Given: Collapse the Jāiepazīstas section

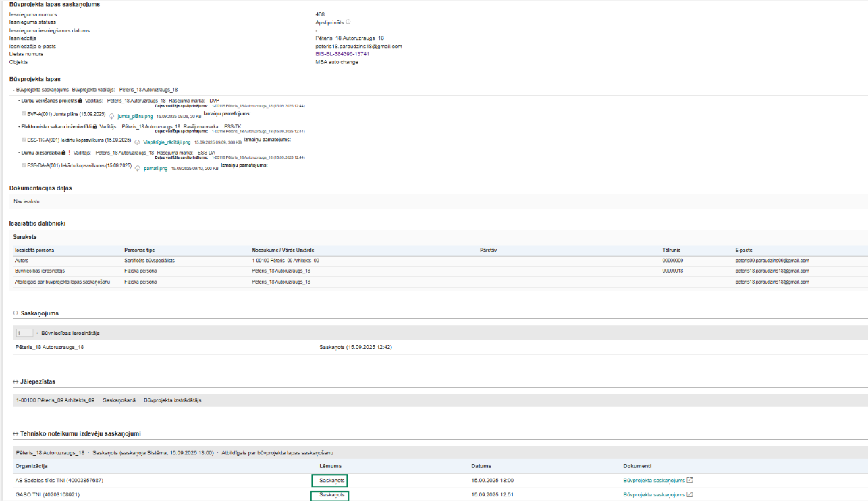Looking at the screenshot, I should pyautogui.click(x=16, y=381).
